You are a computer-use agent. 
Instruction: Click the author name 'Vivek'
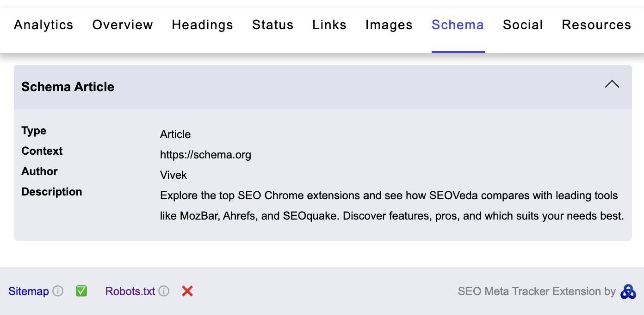coord(173,175)
